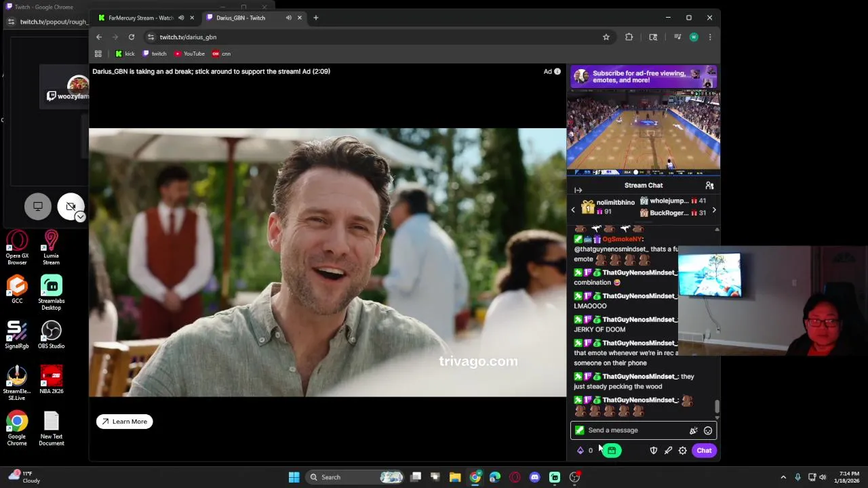Open the Bits balance icon

pyautogui.click(x=580, y=451)
